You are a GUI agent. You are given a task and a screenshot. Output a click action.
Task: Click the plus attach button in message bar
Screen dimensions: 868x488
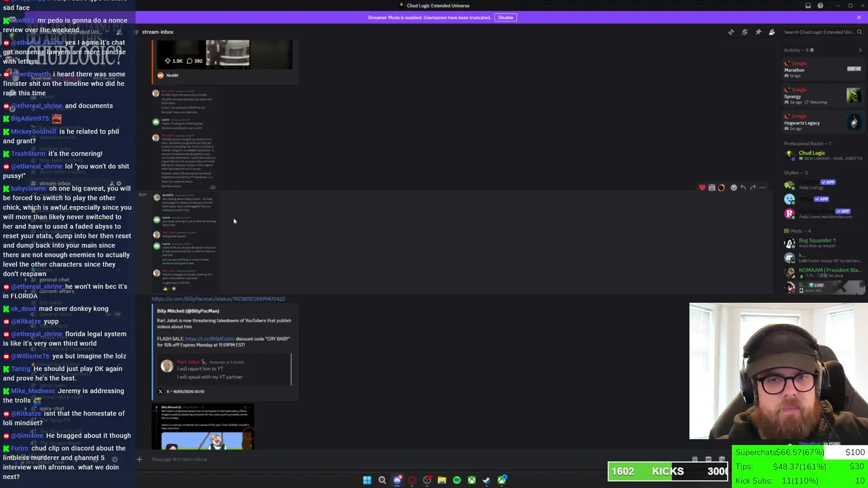(x=140, y=460)
